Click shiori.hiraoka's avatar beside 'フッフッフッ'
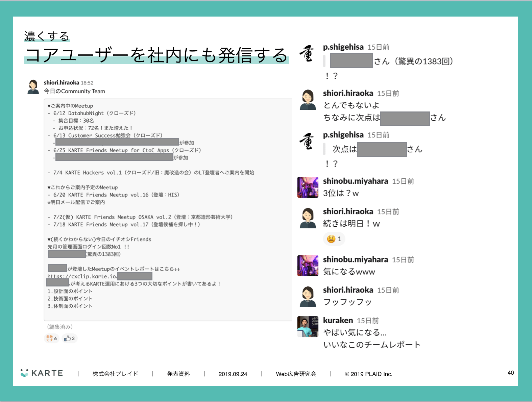Viewport: 532px width, 402px height. (x=308, y=296)
